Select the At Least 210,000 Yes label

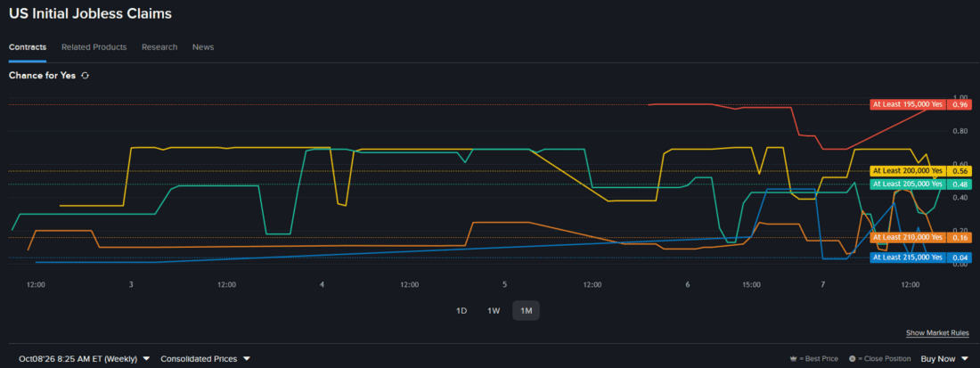907,237
